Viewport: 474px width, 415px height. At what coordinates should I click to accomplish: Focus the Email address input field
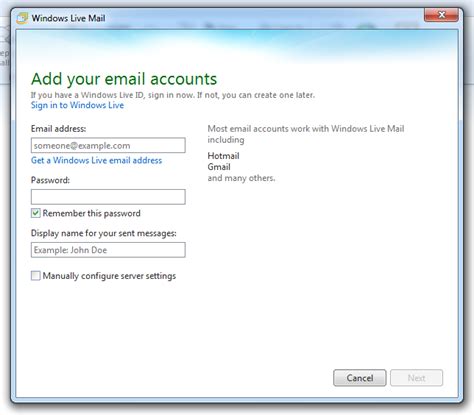tap(108, 145)
